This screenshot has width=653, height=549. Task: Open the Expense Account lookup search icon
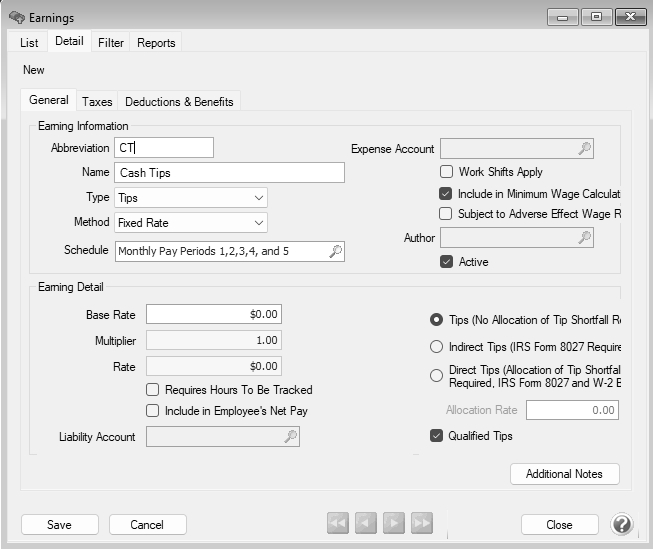point(585,149)
